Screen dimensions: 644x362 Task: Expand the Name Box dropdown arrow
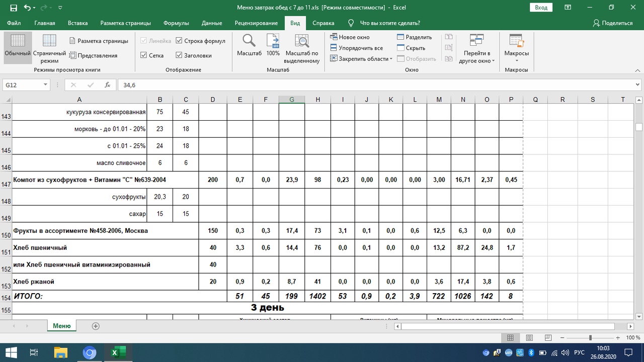pos(45,85)
